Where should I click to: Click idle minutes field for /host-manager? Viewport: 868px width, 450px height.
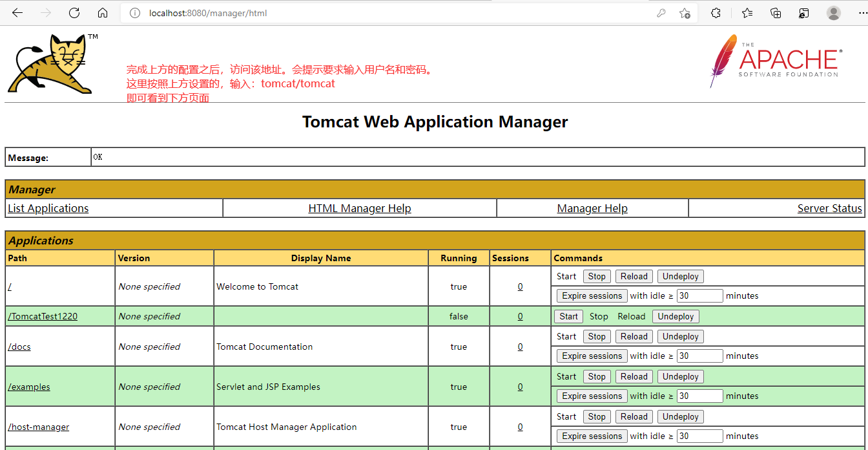(699, 436)
